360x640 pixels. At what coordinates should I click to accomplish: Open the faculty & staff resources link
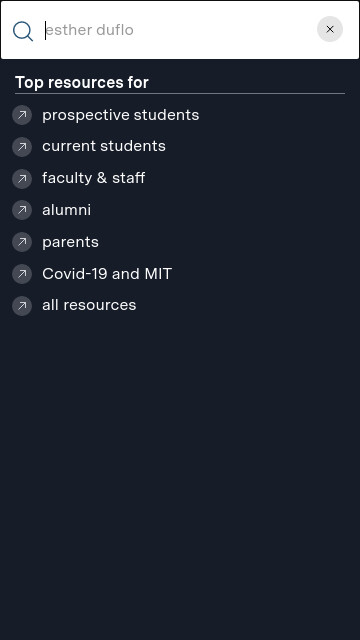pos(93,178)
